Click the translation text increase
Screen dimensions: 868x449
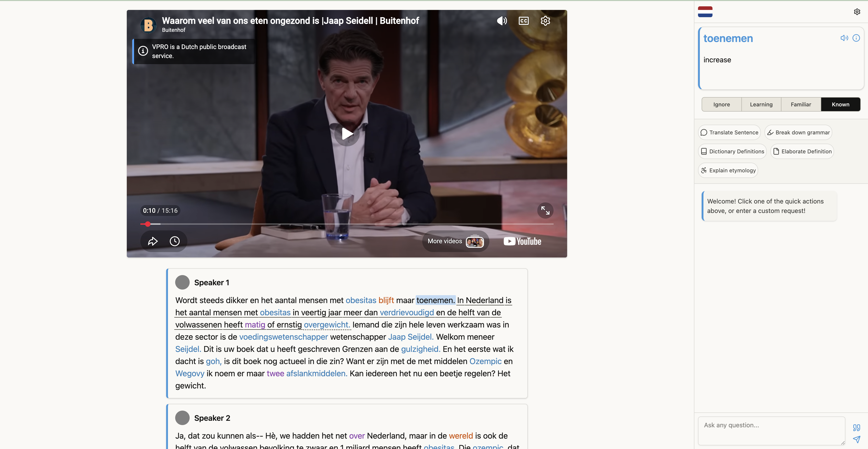[x=717, y=60]
